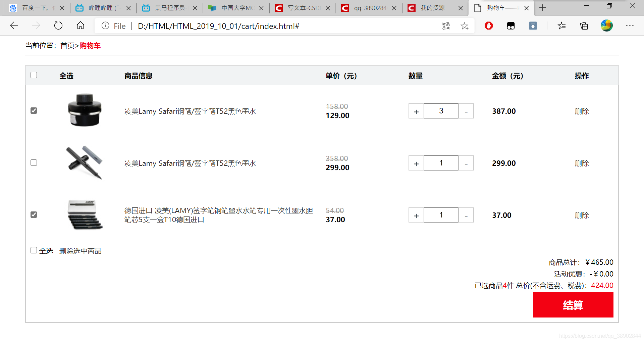Click the selected total price 424.00
The width and height of the screenshot is (644, 342).
coord(602,286)
